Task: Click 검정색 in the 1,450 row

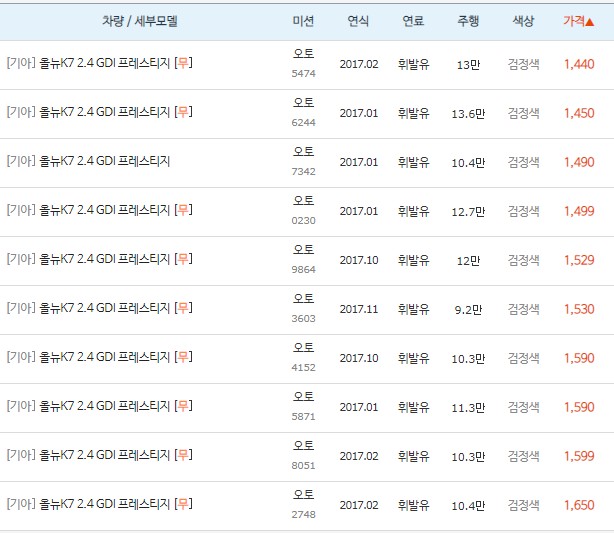Action: pyautogui.click(x=524, y=113)
